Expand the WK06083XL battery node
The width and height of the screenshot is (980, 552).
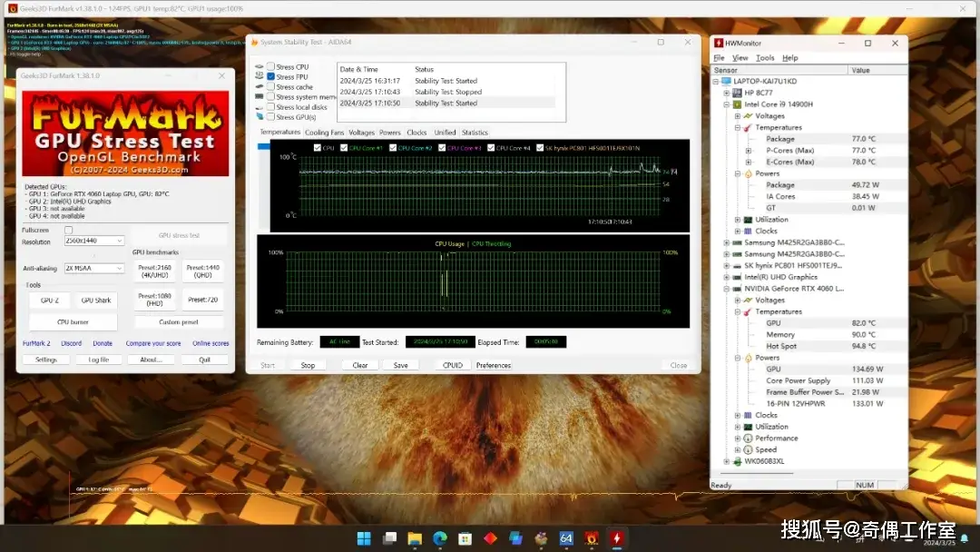coord(727,461)
